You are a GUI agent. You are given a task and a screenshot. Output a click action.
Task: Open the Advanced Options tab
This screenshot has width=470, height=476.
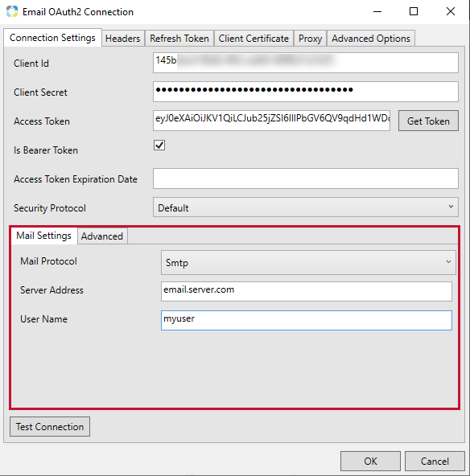tap(371, 39)
